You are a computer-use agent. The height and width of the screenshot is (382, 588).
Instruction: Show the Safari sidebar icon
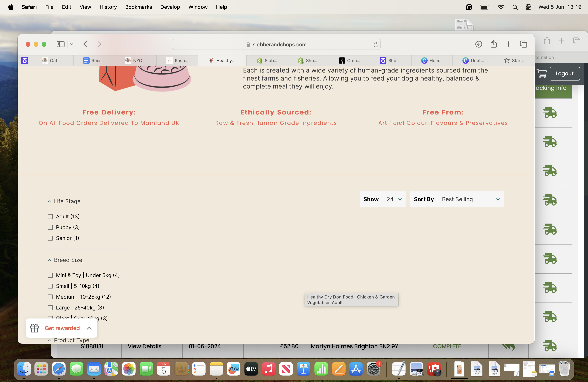tap(61, 44)
